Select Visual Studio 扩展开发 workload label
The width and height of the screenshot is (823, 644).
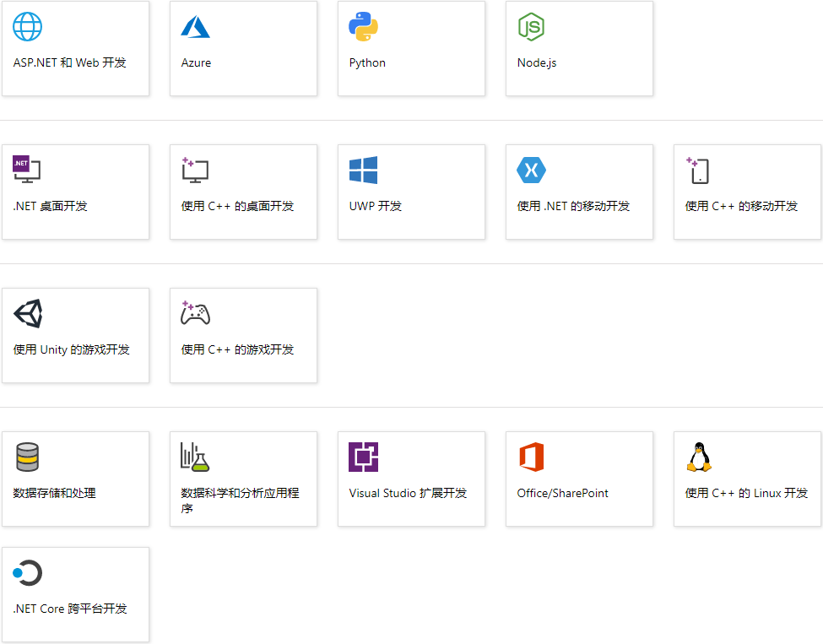[408, 493]
